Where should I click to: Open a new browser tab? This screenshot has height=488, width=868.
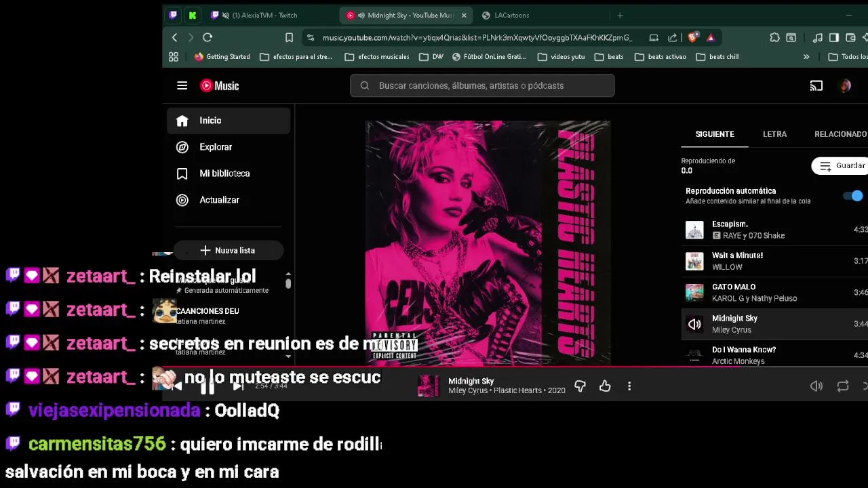point(620,15)
